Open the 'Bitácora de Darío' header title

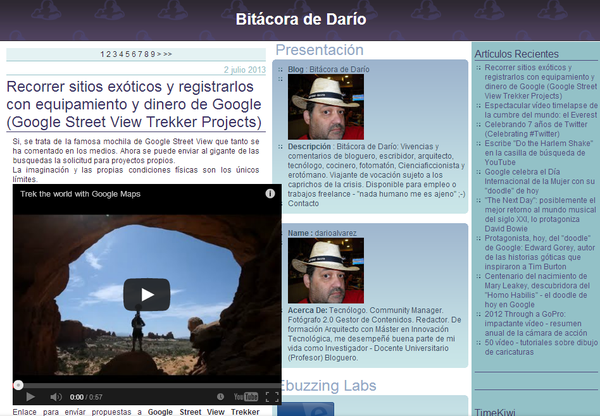[301, 19]
